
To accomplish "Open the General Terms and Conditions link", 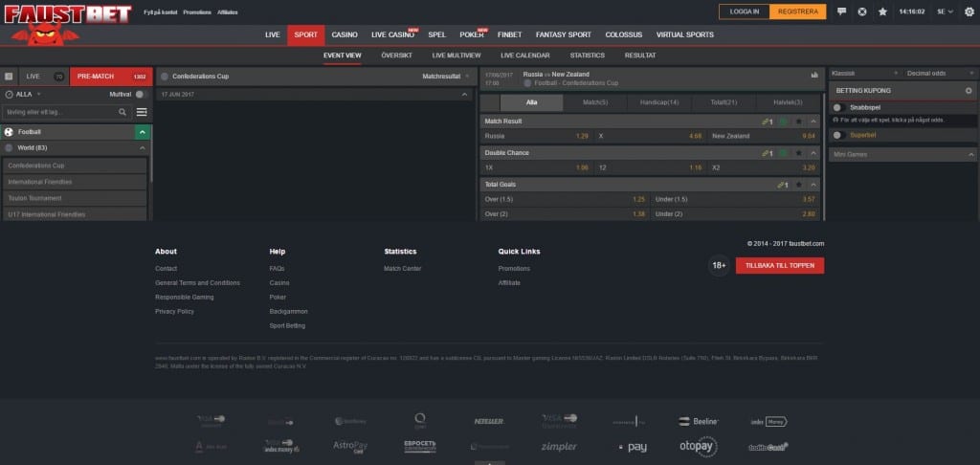I will (x=197, y=283).
